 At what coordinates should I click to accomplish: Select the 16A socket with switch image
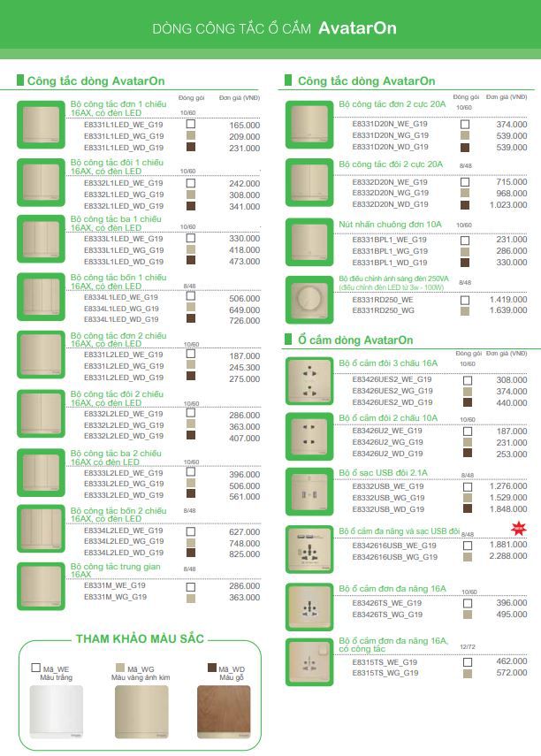pos(309,661)
